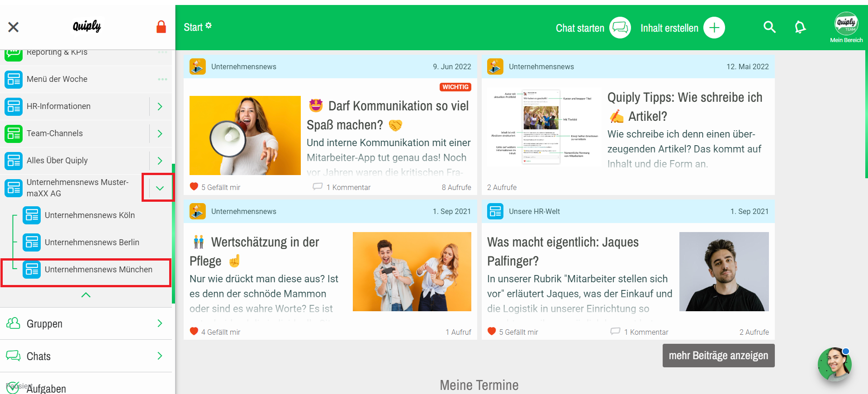Click the HR-Informationen channel icon

[x=14, y=106]
